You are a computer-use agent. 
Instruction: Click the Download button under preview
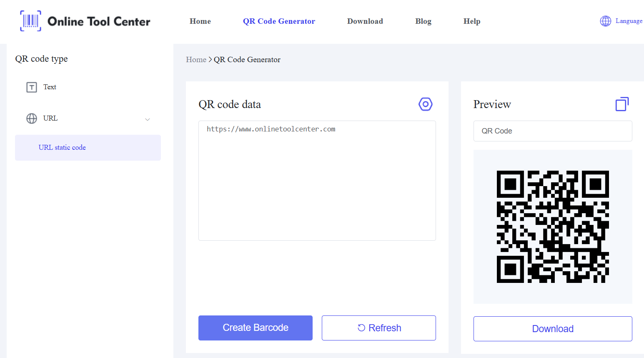[553, 329]
